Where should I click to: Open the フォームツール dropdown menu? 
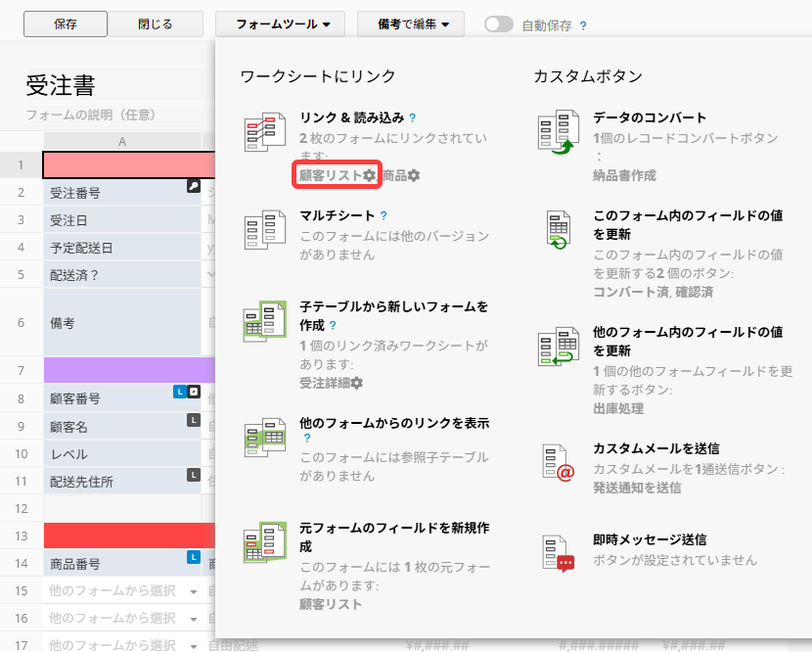[282, 24]
